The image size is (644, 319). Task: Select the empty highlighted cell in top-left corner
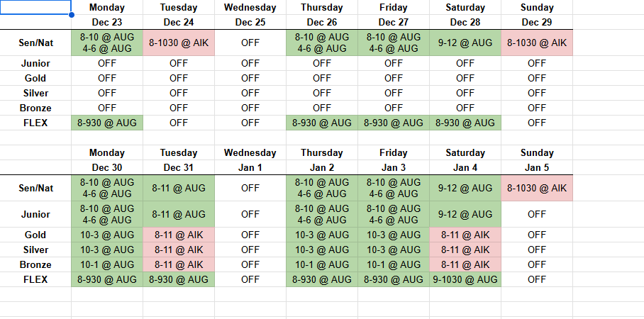tap(35, 8)
